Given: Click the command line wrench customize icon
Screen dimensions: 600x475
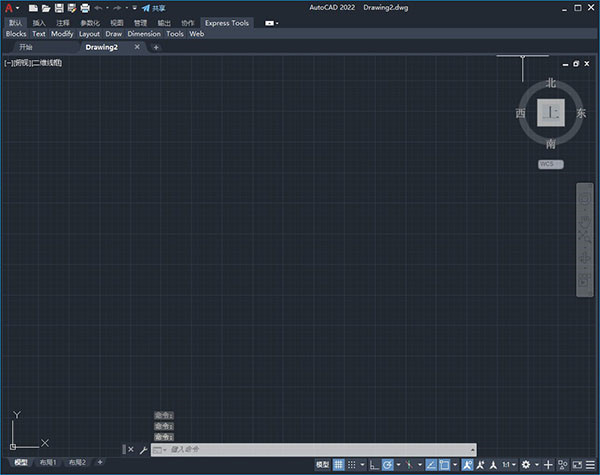Looking at the screenshot, I should pyautogui.click(x=143, y=450).
